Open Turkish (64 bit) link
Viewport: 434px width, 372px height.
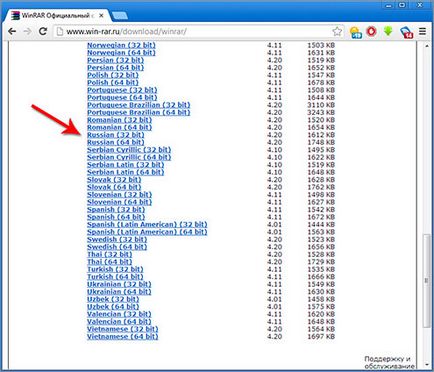tap(115, 277)
